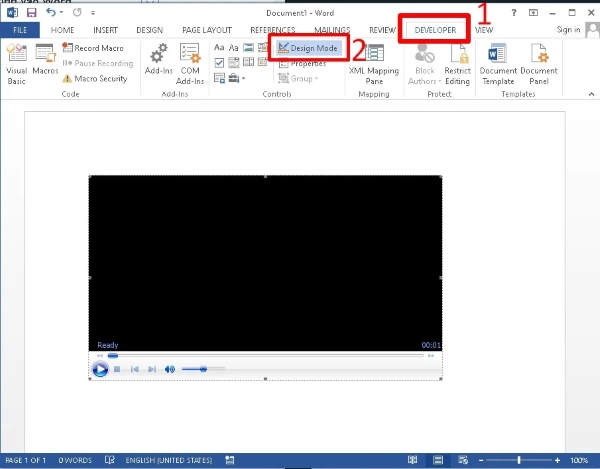Click the English (United States) language indicator

pyautogui.click(x=168, y=460)
